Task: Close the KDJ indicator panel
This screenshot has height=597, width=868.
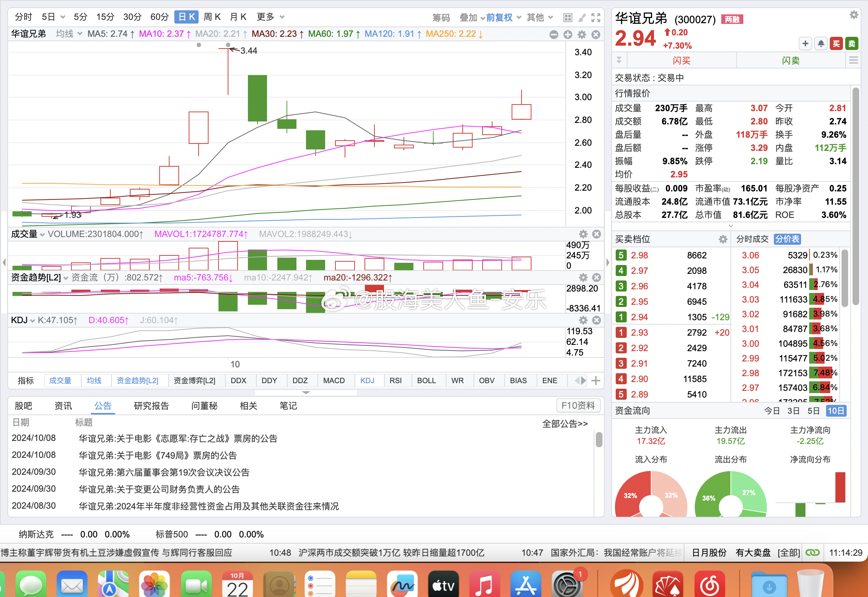Action: tap(597, 320)
